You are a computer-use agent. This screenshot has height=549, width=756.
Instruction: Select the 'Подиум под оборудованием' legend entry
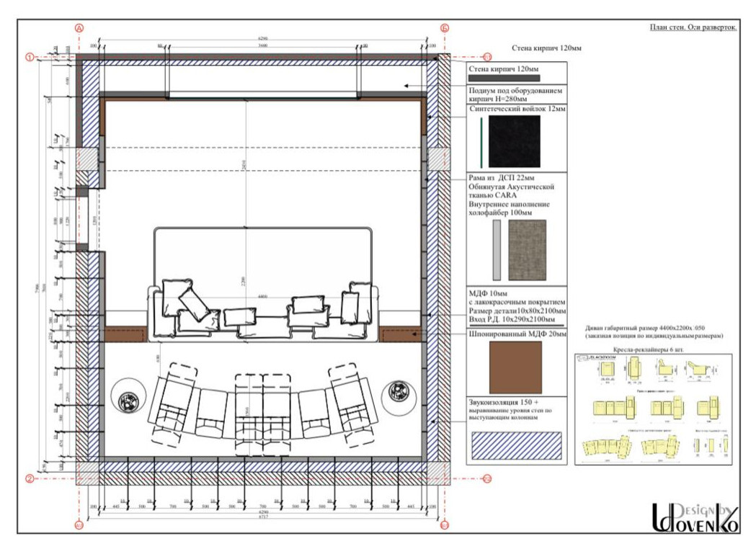(x=517, y=96)
